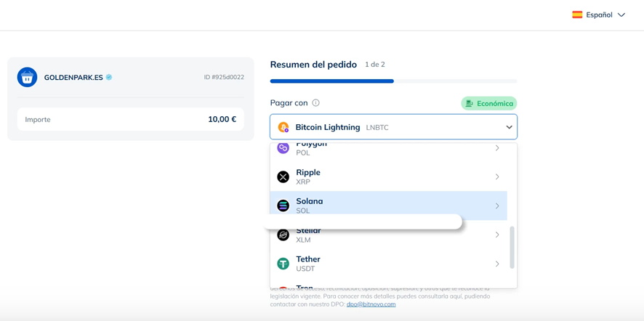Viewport: 644px width, 321px height.
Task: Click the info icon beside Pagar con
Action: click(x=315, y=103)
